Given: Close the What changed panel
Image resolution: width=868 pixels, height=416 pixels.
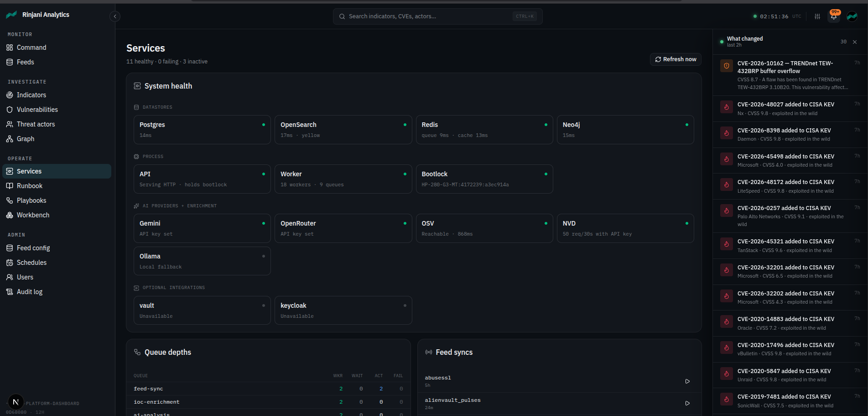Looking at the screenshot, I should [855, 42].
